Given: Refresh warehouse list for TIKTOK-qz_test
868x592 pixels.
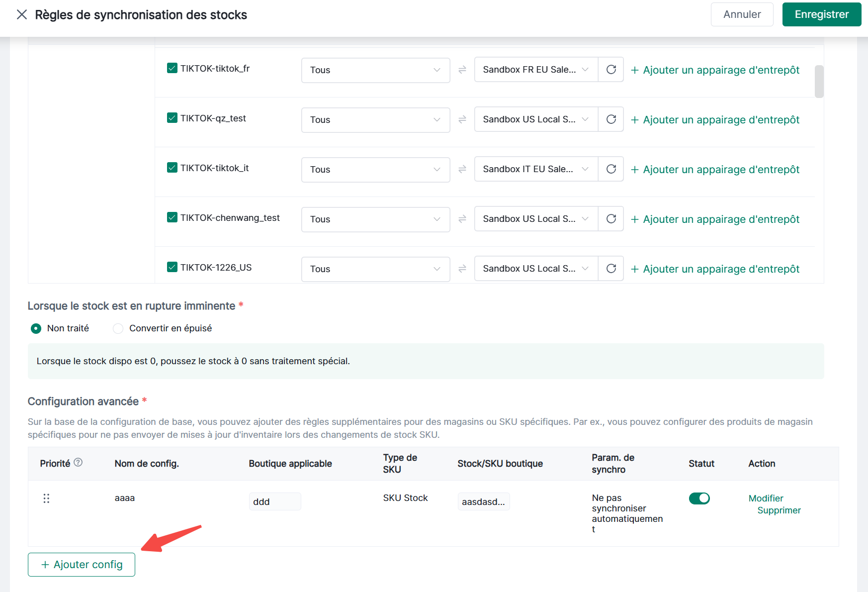Looking at the screenshot, I should pyautogui.click(x=611, y=119).
